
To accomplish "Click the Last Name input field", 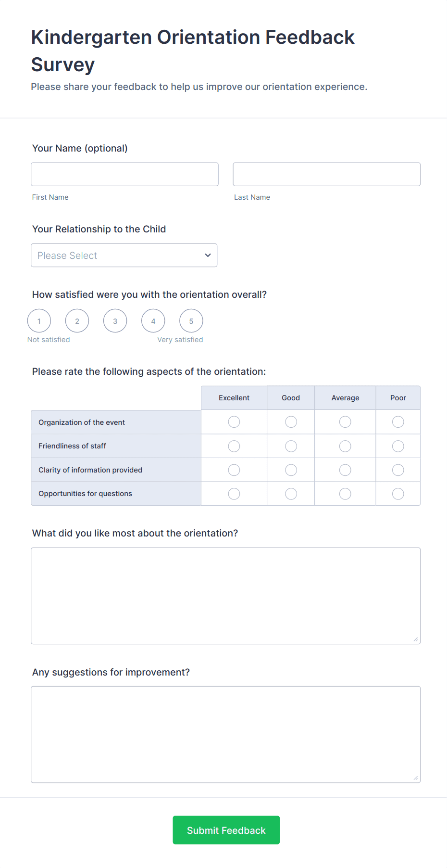I will [x=326, y=174].
